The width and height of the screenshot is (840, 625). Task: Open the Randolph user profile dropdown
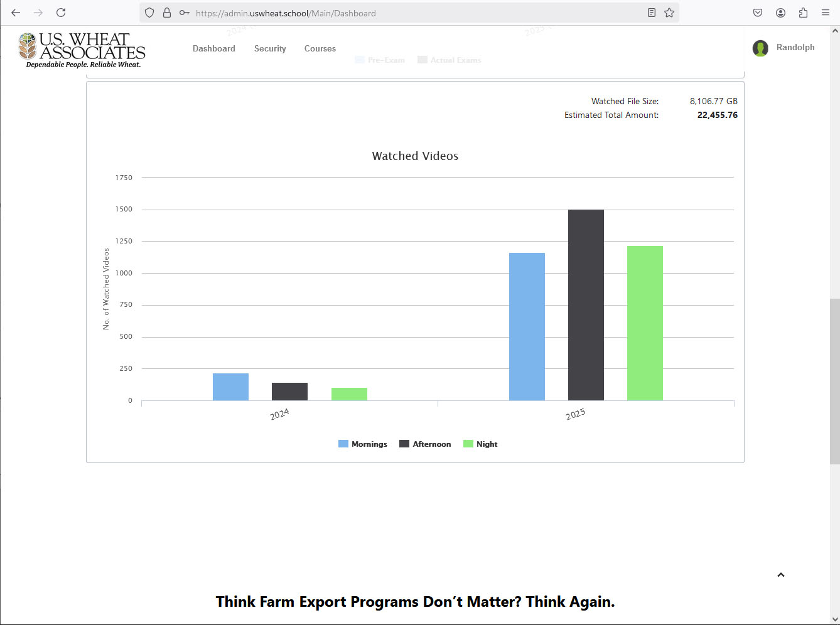click(784, 48)
